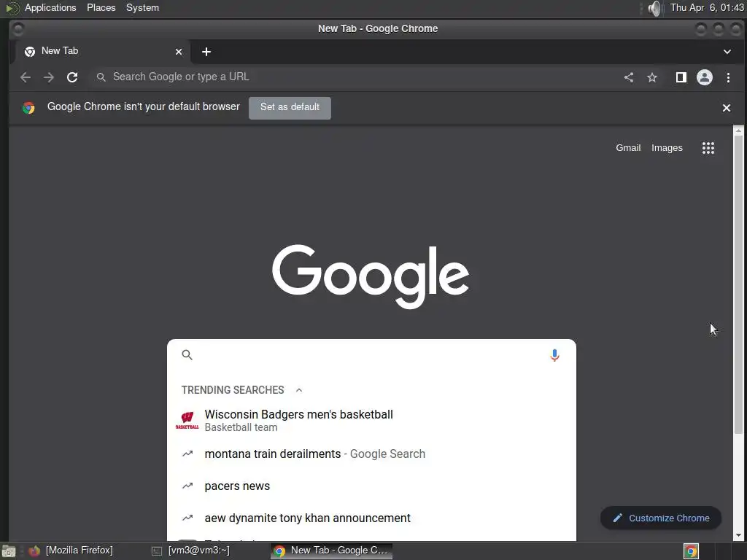Open a new tab with plus button
Screen dimensions: 747x560
pyautogui.click(x=206, y=52)
